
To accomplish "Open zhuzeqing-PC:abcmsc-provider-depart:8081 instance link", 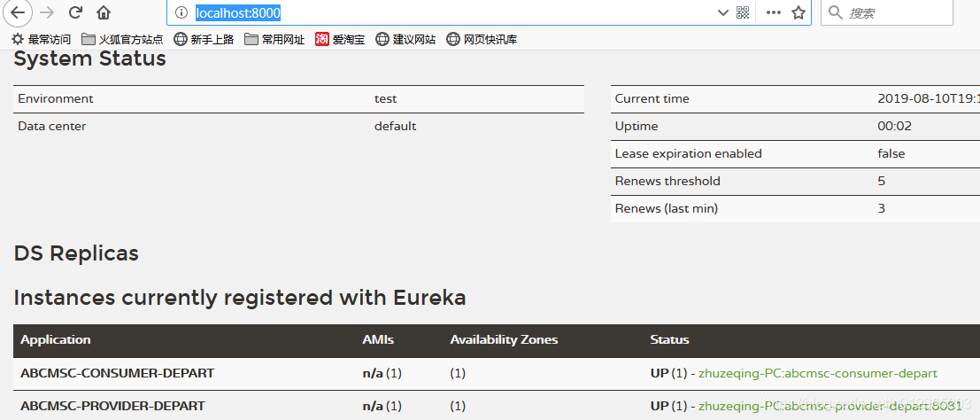I will tap(830, 406).
